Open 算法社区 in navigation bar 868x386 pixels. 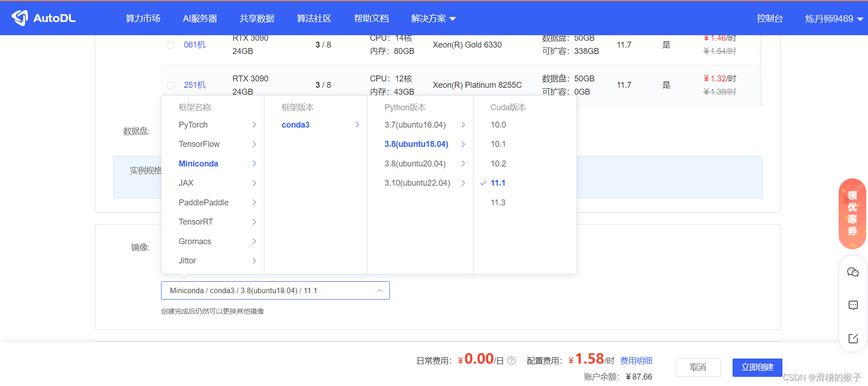point(314,18)
